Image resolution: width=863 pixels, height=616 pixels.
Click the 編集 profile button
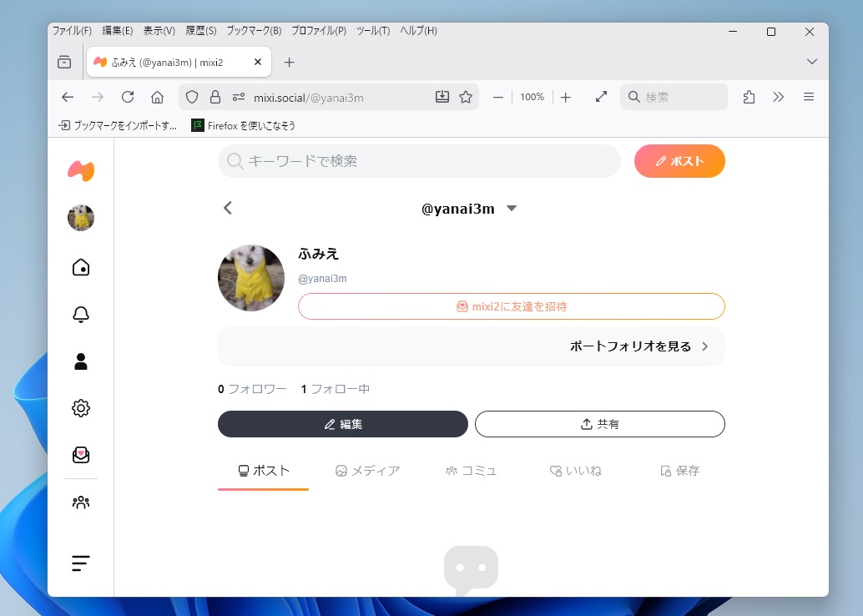(x=342, y=424)
